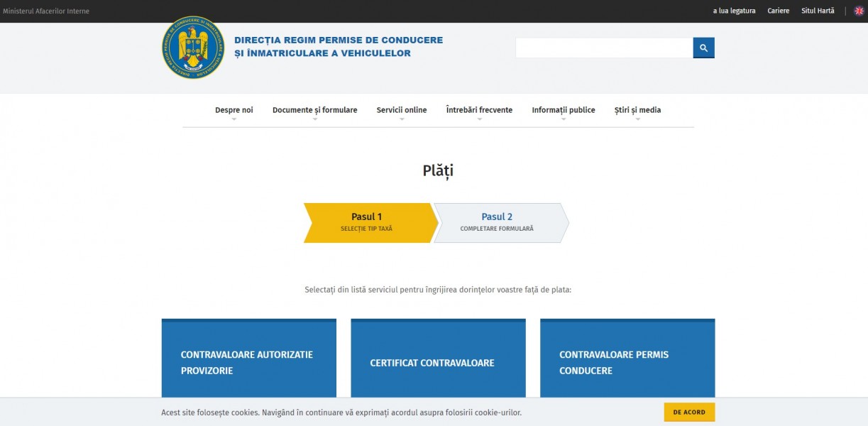Open the Cariere link
The height and width of the screenshot is (426, 868).
click(779, 11)
